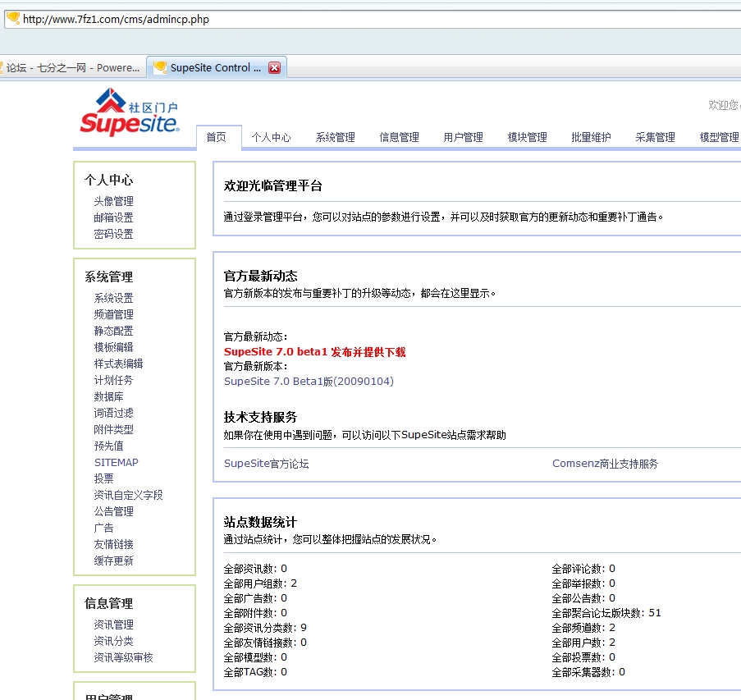Close the SupeSite Control tab
Viewport: 741px width, 700px height.
pos(274,67)
